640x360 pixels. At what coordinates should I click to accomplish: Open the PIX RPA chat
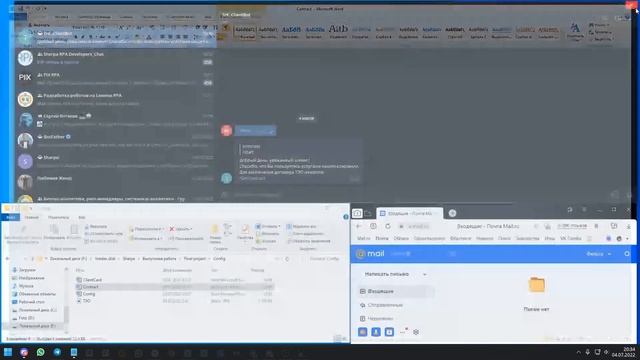point(116,78)
